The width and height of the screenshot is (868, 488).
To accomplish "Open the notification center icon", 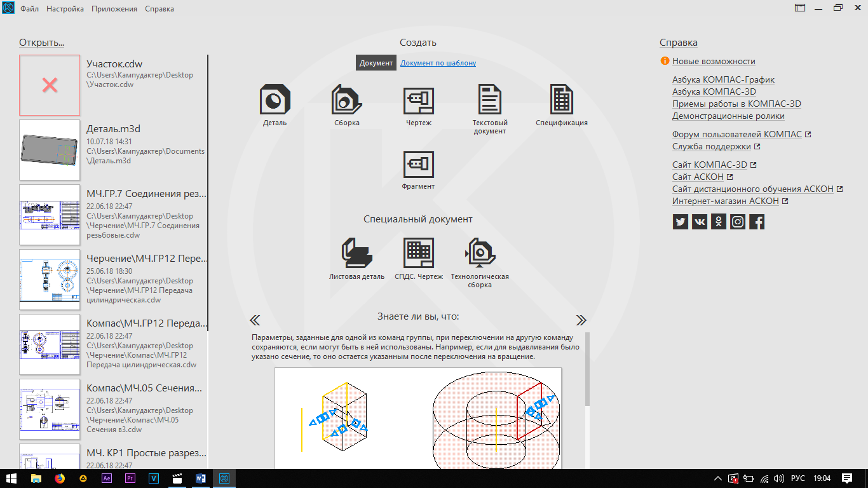I will point(847,478).
